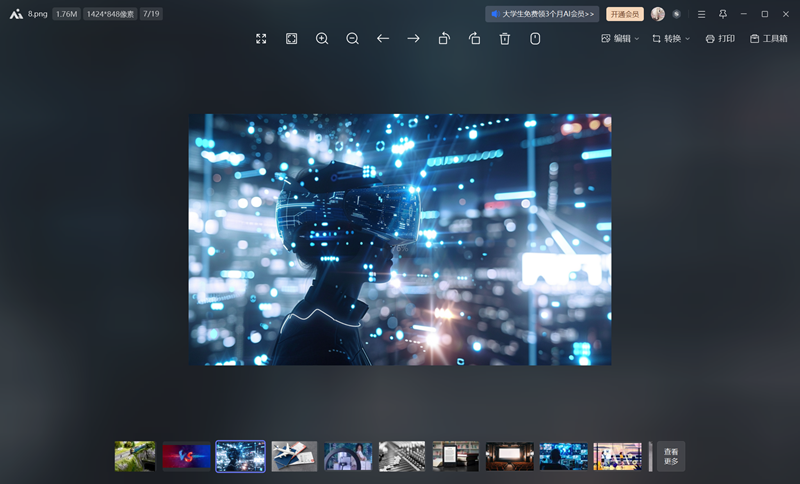800x484 pixels.
Task: Delete the current image
Action: tap(505, 38)
